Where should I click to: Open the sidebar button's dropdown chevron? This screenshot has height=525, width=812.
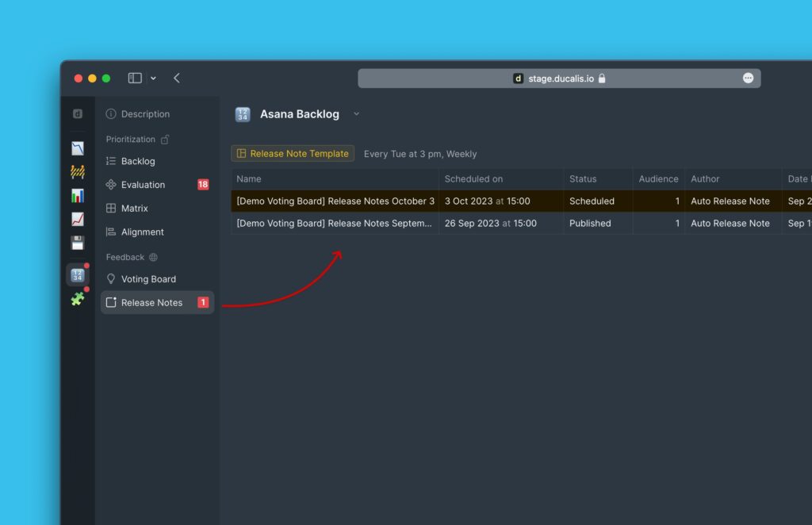[153, 79]
